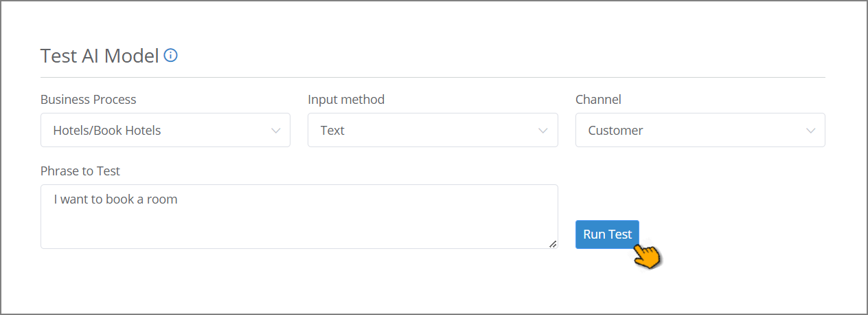Click the Hotels/Book Hotels selected value
The height and width of the screenshot is (315, 868).
click(107, 130)
